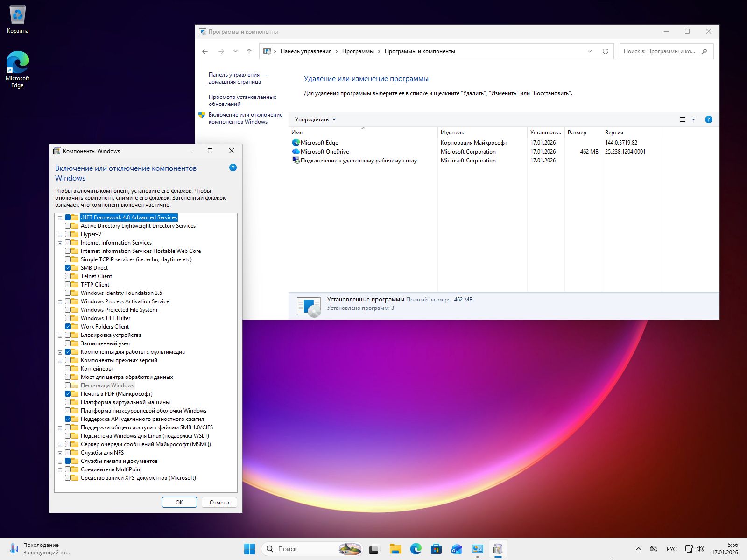Open Microsoft Edge from the taskbar
Viewport: 747px width, 560px height.
click(416, 549)
